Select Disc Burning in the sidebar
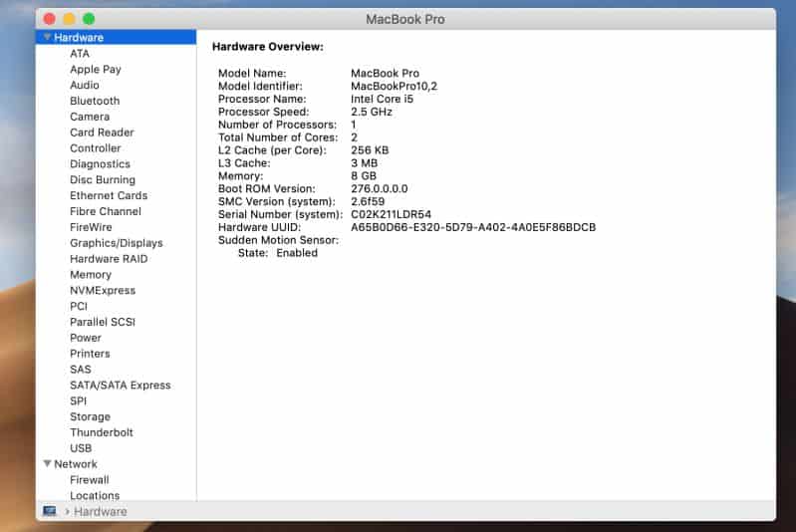This screenshot has height=532, width=796. [103, 179]
